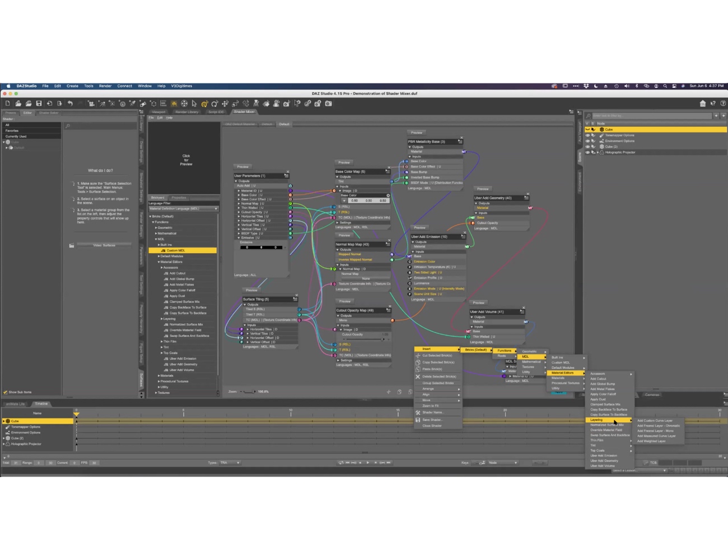728x560 pixels.
Task: Choose Add Weighted Layer from submenu
Action: (x=651, y=441)
